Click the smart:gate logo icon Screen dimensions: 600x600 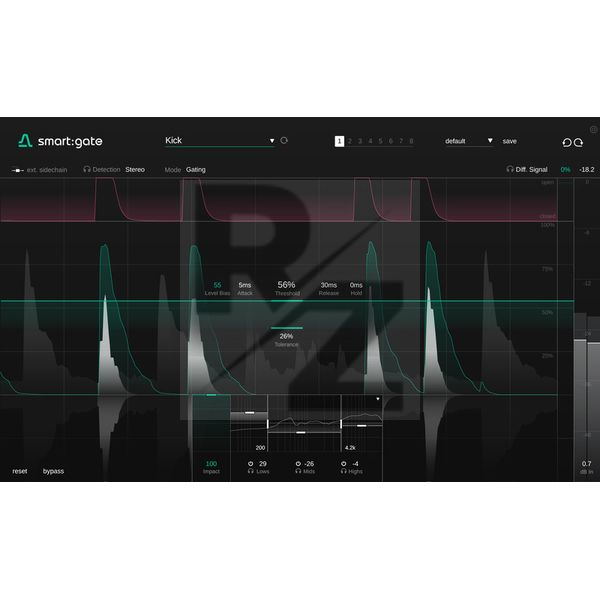25,141
